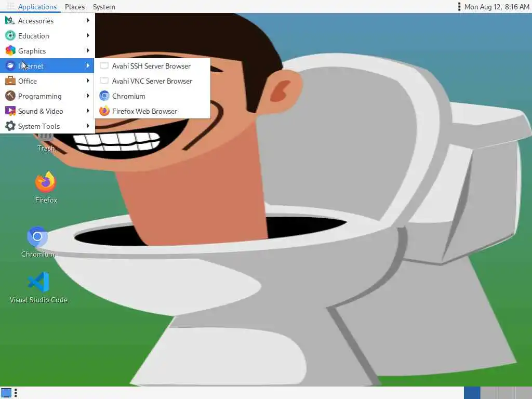This screenshot has width=532, height=399.
Task: Launch Chromium from the Internet submenu
Action: tap(152, 96)
